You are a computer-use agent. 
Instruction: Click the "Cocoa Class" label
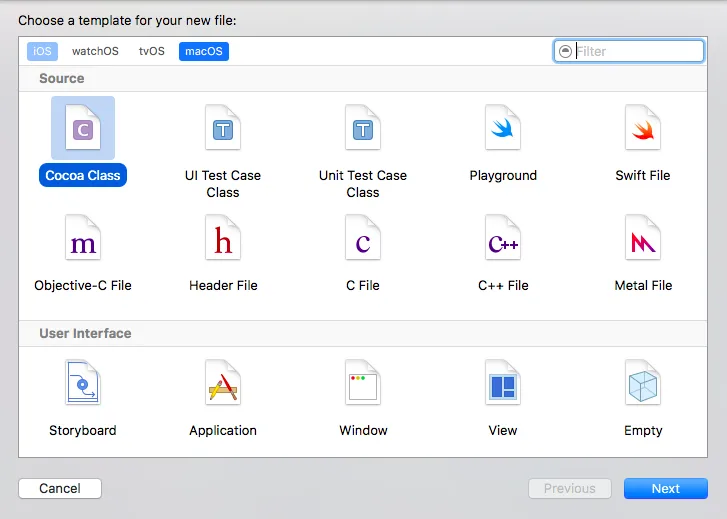[x=83, y=175]
